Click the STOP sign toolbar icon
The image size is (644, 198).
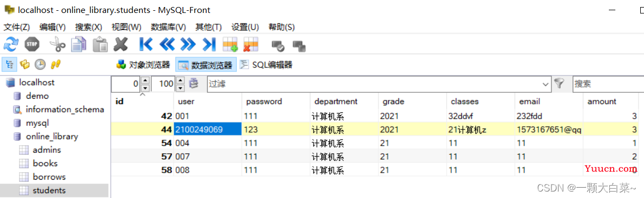[31, 44]
